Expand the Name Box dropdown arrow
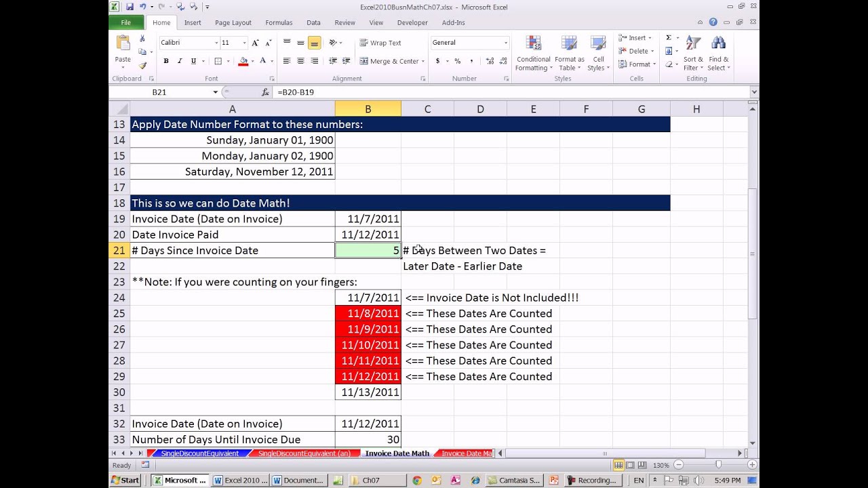Image resolution: width=868 pixels, height=488 pixels. pyautogui.click(x=216, y=92)
